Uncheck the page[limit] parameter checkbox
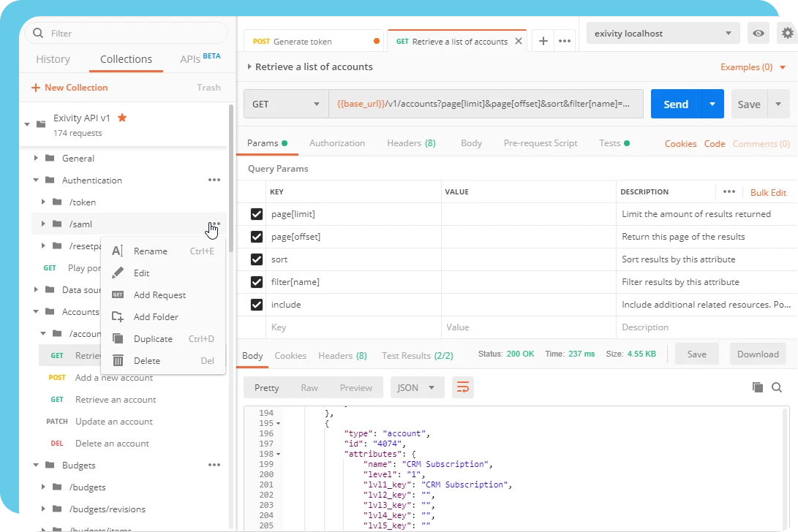The width and height of the screenshot is (798, 532). click(x=257, y=214)
